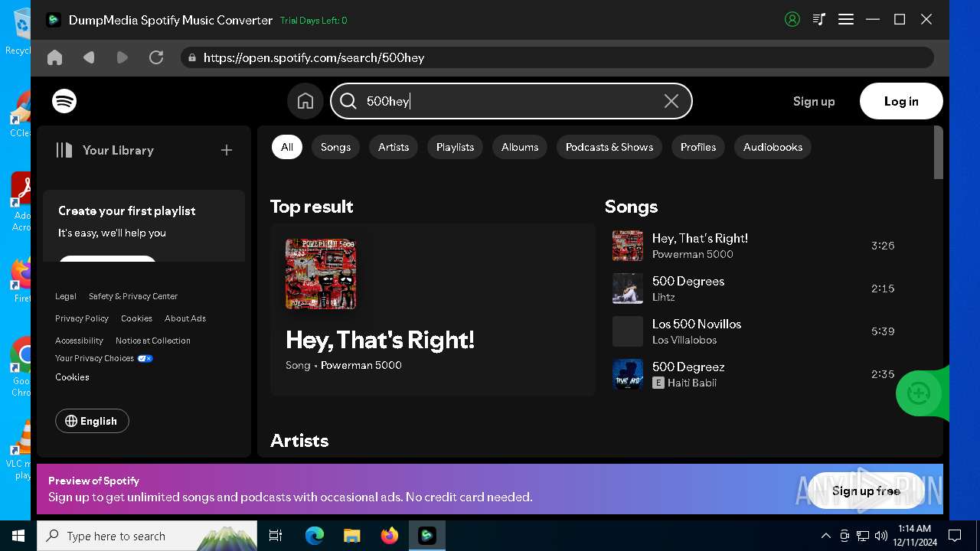980x551 pixels.
Task: Open the DumpMedia hamburger menu
Action: click(x=846, y=20)
